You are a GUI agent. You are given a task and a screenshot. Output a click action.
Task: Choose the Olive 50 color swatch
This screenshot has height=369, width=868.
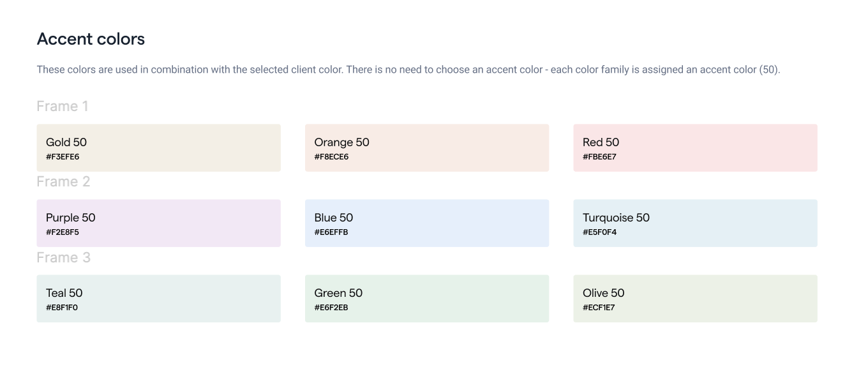(695, 298)
